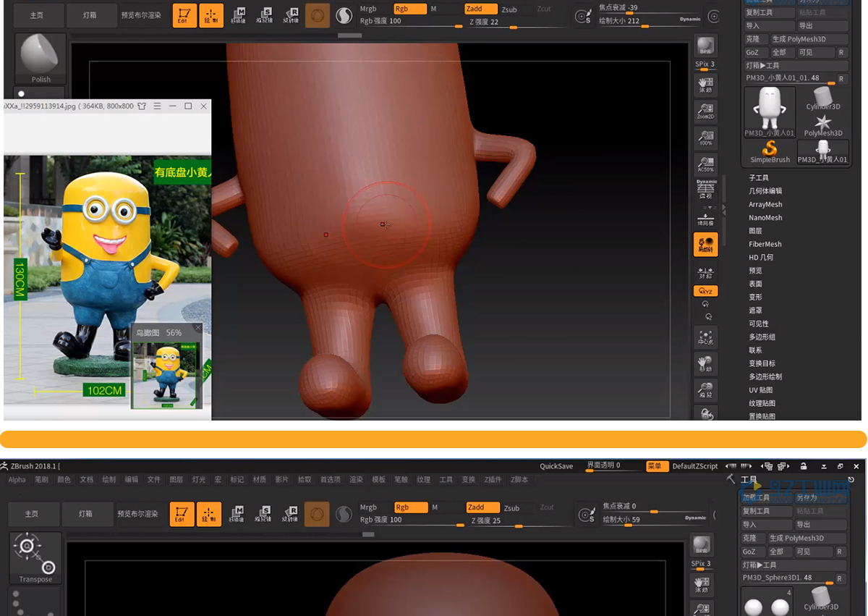
Task: Toggle Zadd mode in lower ZBrush window
Action: point(482,507)
